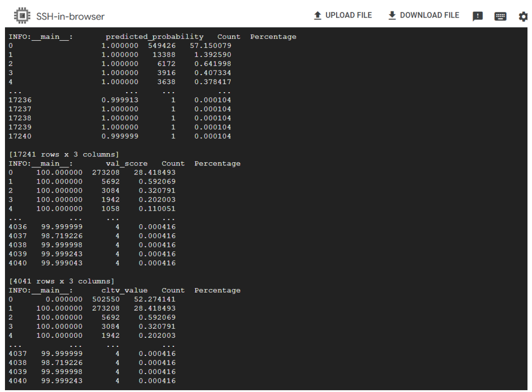Select val_score 99.999043 in row 4040

coord(62,263)
